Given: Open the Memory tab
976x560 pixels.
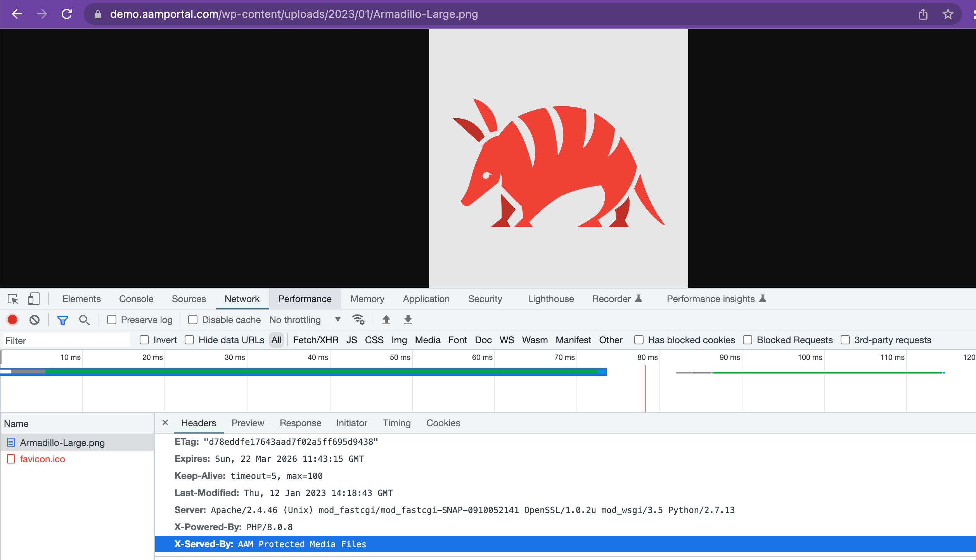Looking at the screenshot, I should (367, 299).
